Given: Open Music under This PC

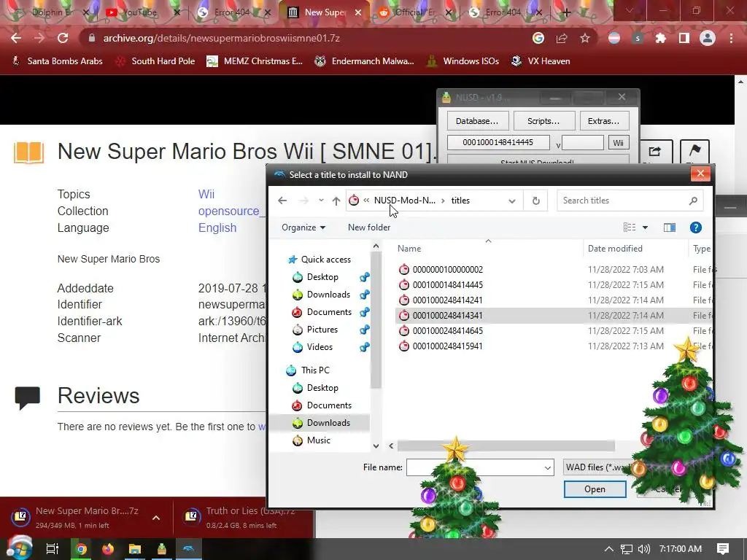Looking at the screenshot, I should [x=318, y=440].
